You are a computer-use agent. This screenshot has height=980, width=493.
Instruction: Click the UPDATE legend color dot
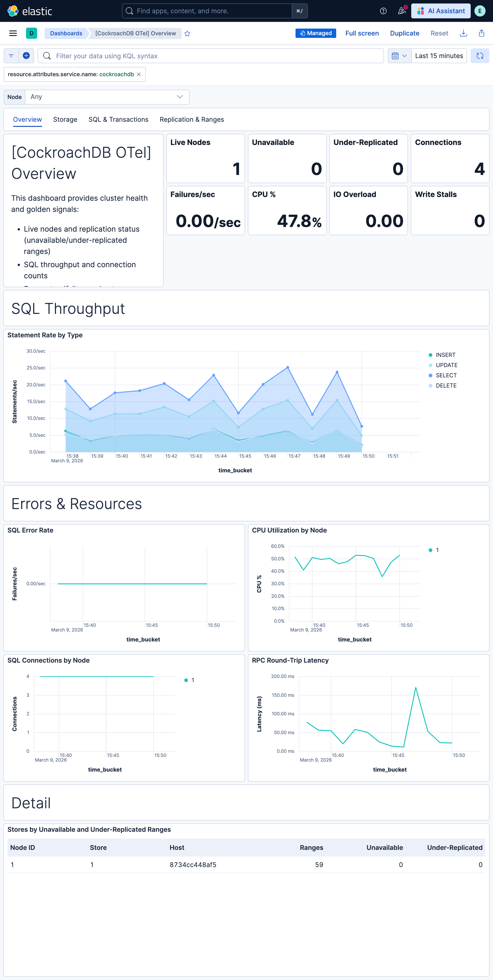[430, 365]
